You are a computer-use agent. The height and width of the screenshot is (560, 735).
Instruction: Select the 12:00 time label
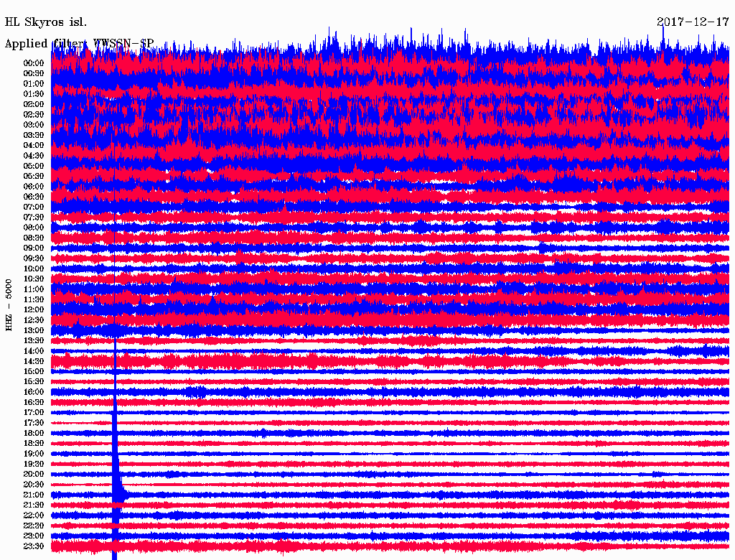click(34, 310)
